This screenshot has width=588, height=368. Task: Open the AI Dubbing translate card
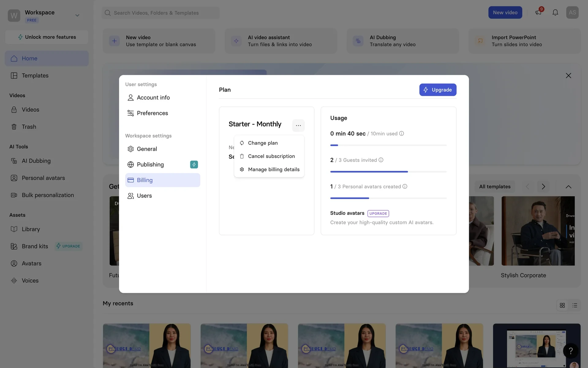pos(403,41)
